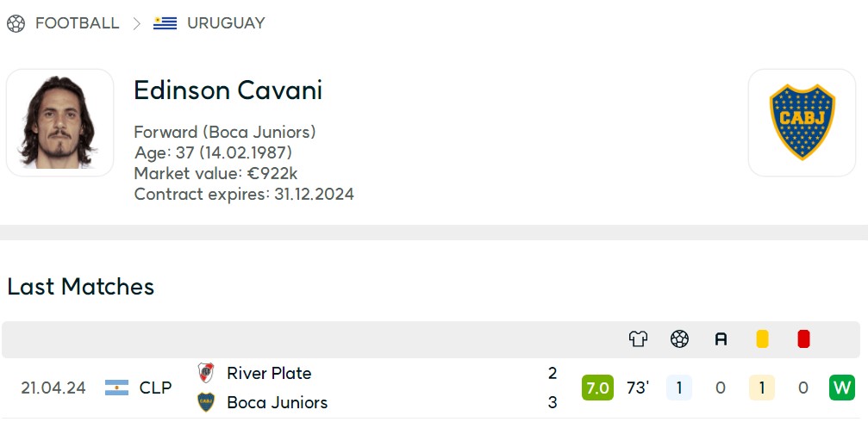Open the Boca Juniors club crest

pos(802,122)
